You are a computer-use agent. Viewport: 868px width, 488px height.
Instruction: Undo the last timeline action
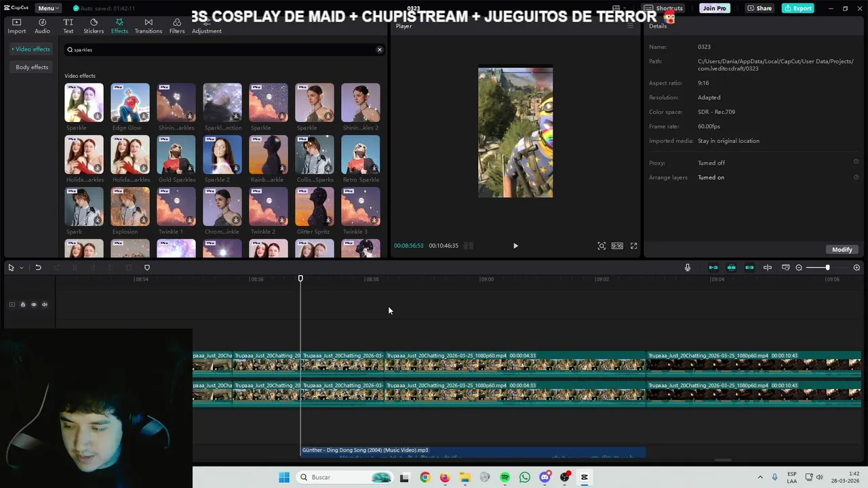tap(38, 268)
